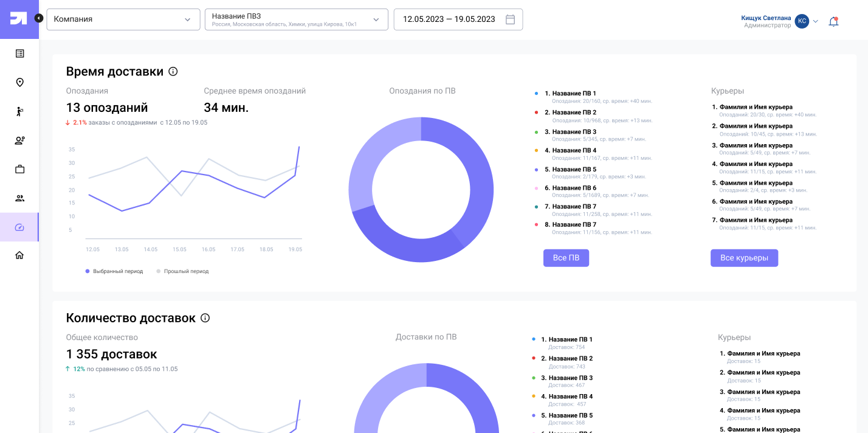Collapse the sidebar with the arrow button
The width and height of the screenshot is (868, 433).
click(39, 18)
